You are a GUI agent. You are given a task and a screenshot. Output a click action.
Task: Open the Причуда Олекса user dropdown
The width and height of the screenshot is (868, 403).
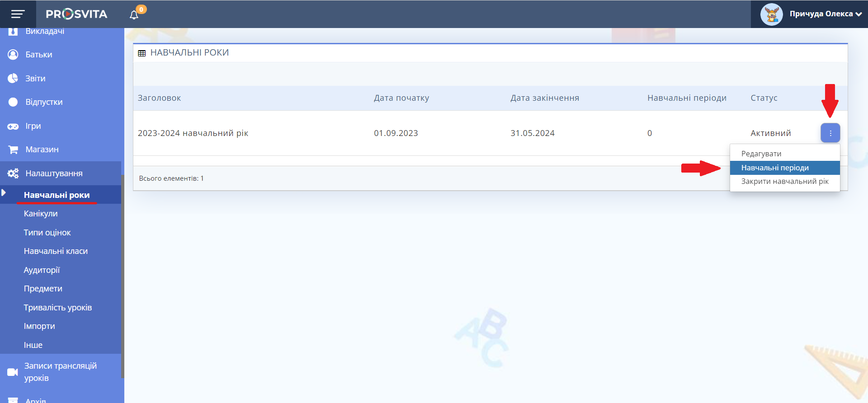[x=825, y=14]
